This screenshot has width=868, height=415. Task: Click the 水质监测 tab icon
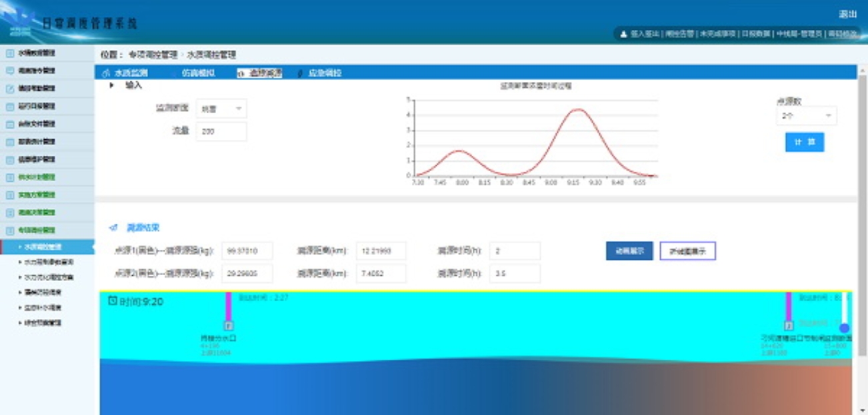click(105, 73)
